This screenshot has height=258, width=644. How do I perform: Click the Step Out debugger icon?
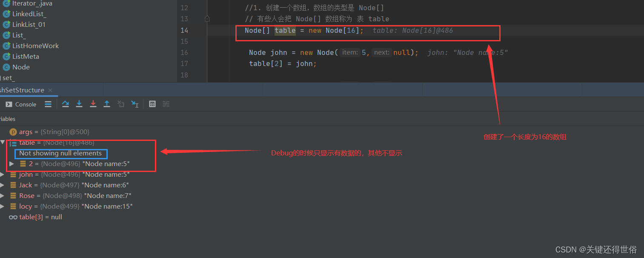[107, 104]
